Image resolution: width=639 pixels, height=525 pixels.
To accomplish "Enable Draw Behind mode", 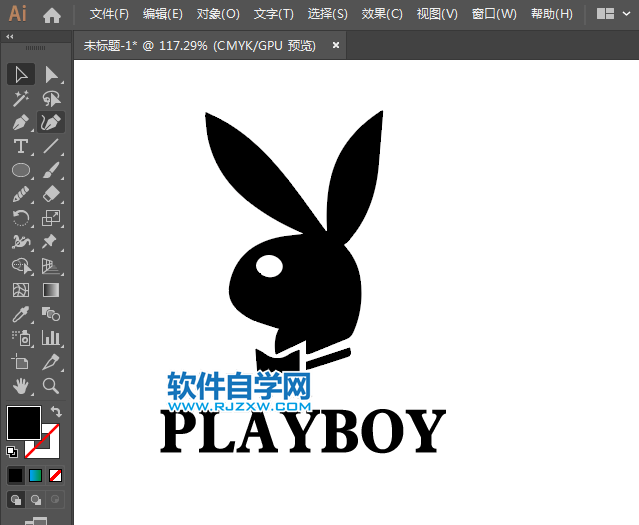I will (x=36, y=500).
